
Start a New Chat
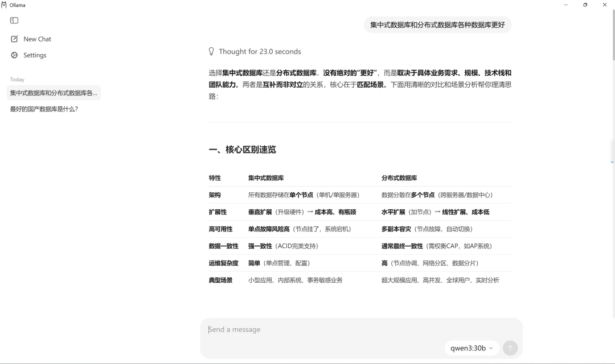pos(37,39)
